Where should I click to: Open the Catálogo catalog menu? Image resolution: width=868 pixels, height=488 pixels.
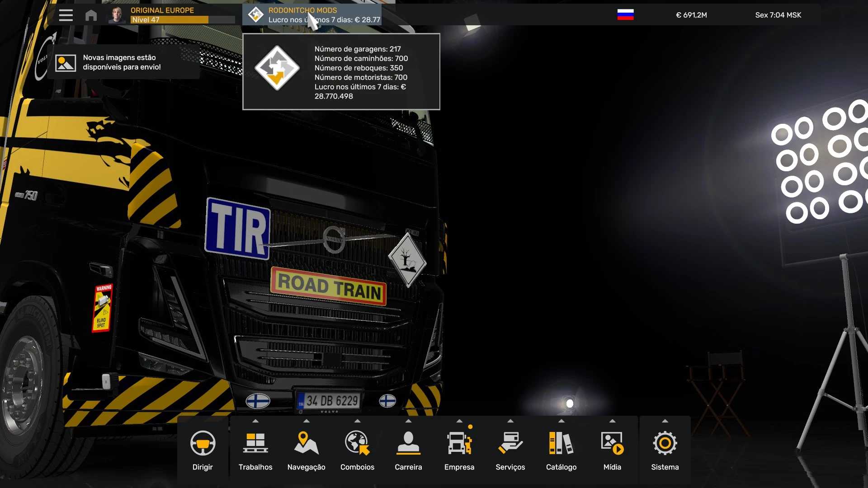coord(561,443)
